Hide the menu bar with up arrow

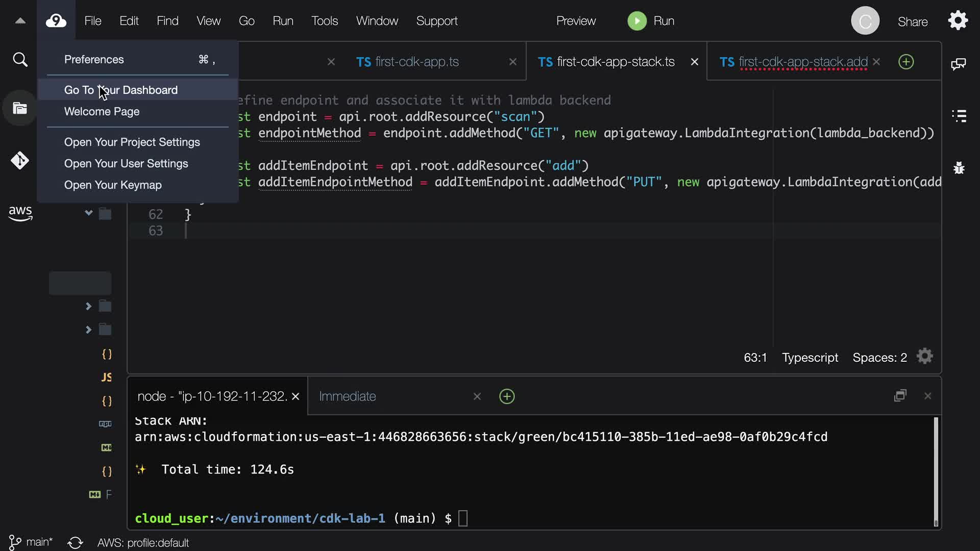[x=20, y=21]
